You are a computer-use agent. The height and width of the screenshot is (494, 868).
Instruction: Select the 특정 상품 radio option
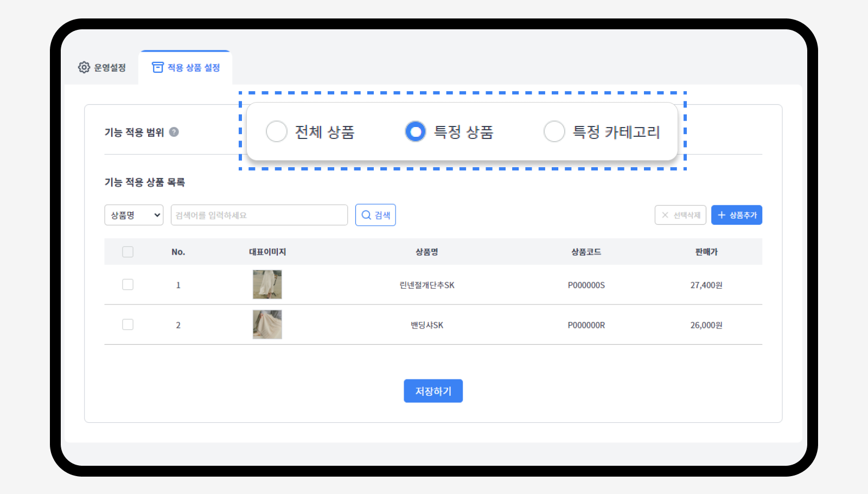[416, 131]
